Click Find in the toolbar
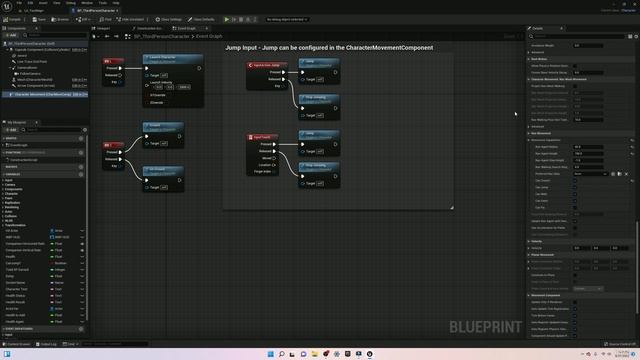640x360 pixels. (105, 19)
